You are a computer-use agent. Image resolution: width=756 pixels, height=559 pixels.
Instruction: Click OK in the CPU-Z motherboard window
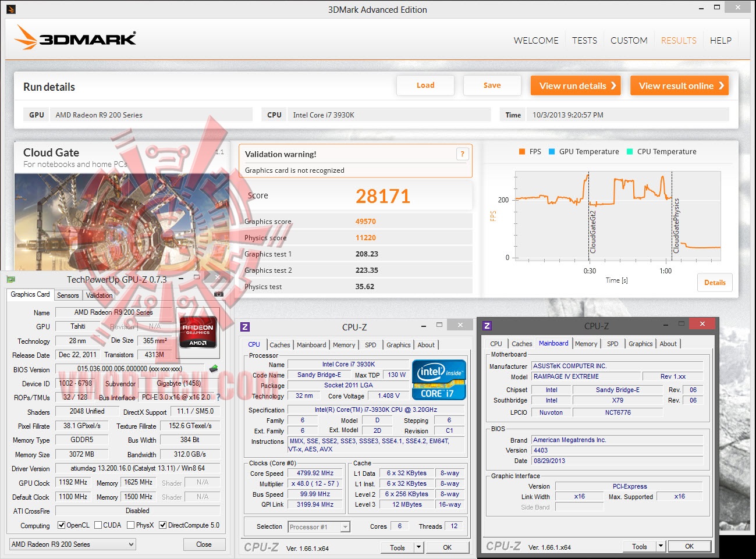click(x=689, y=546)
